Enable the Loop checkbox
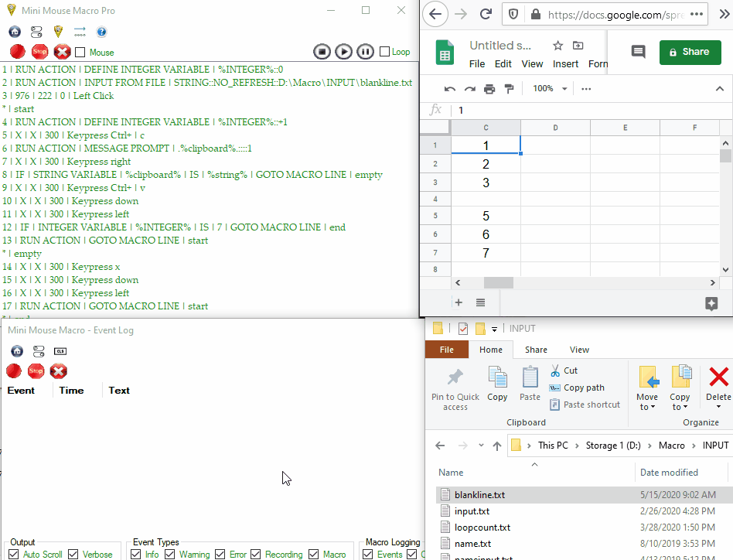Image resolution: width=733 pixels, height=560 pixels. point(385,52)
